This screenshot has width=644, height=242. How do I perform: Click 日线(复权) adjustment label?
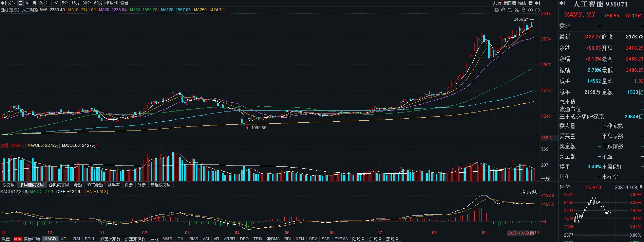coord(10,10)
